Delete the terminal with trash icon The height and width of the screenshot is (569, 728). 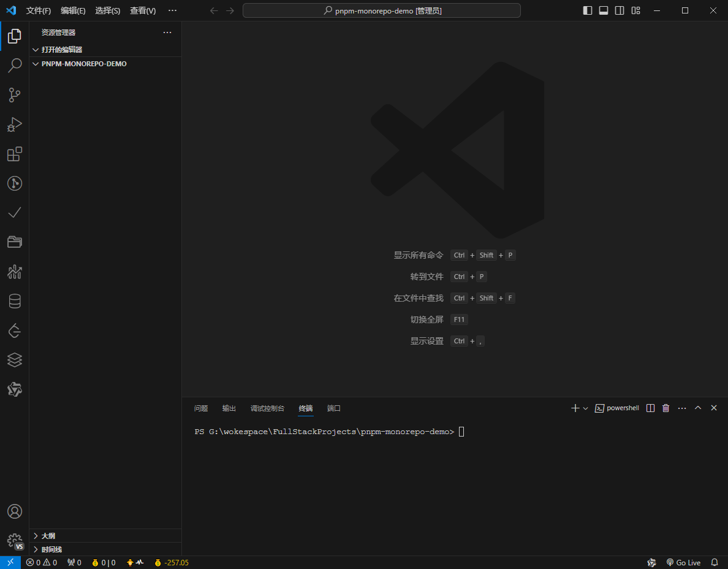tap(665, 408)
